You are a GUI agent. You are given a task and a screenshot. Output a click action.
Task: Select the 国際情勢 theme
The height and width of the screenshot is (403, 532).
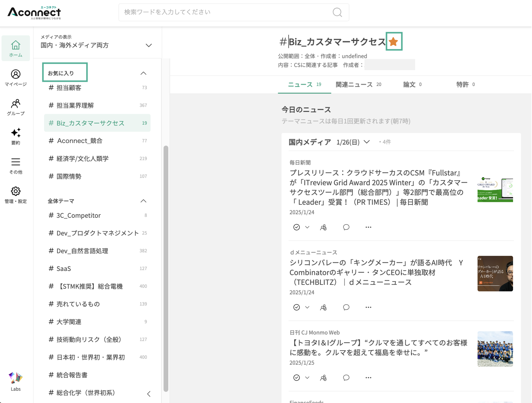[x=97, y=176]
